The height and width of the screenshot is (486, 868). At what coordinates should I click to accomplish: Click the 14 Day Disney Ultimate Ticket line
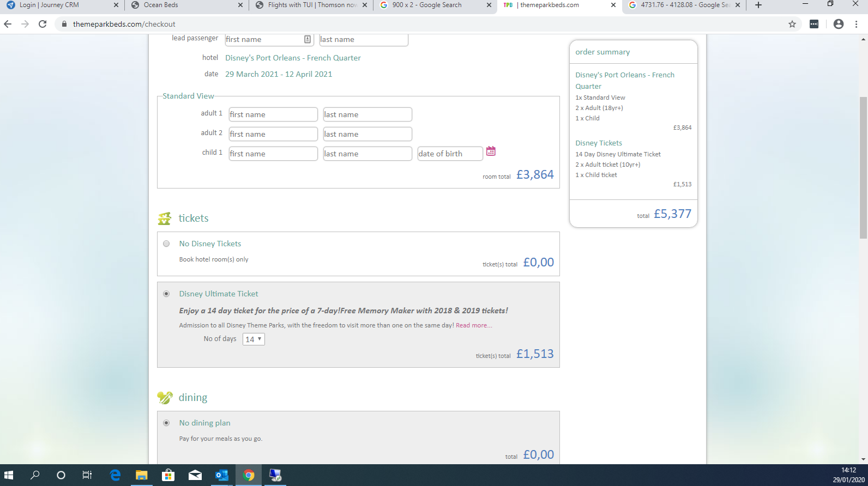[618, 154]
